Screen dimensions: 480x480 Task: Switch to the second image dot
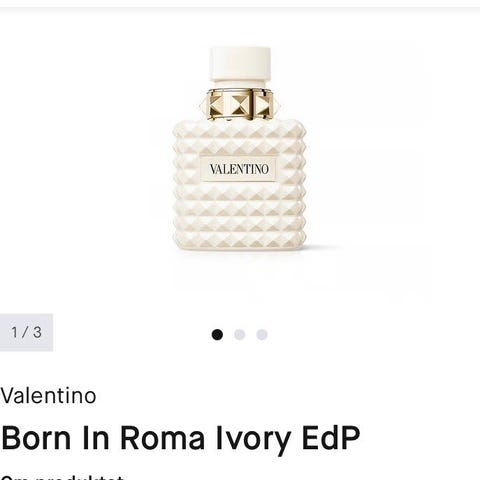click(240, 334)
